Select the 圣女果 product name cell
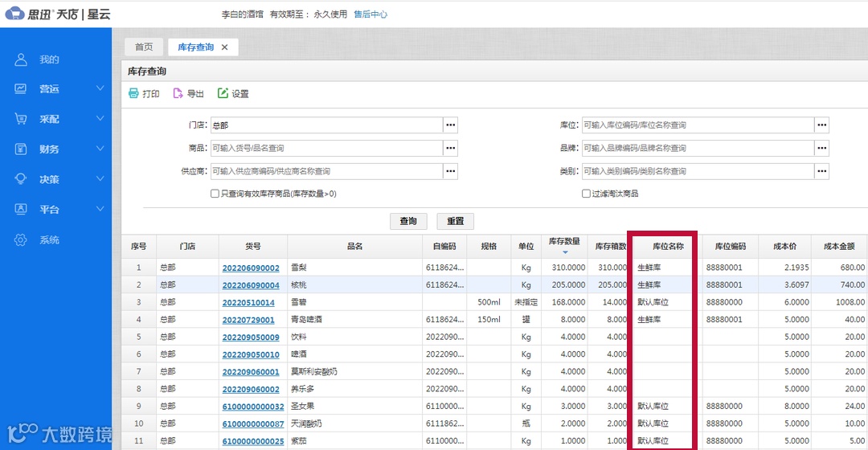This screenshot has height=450, width=868. coord(355,407)
